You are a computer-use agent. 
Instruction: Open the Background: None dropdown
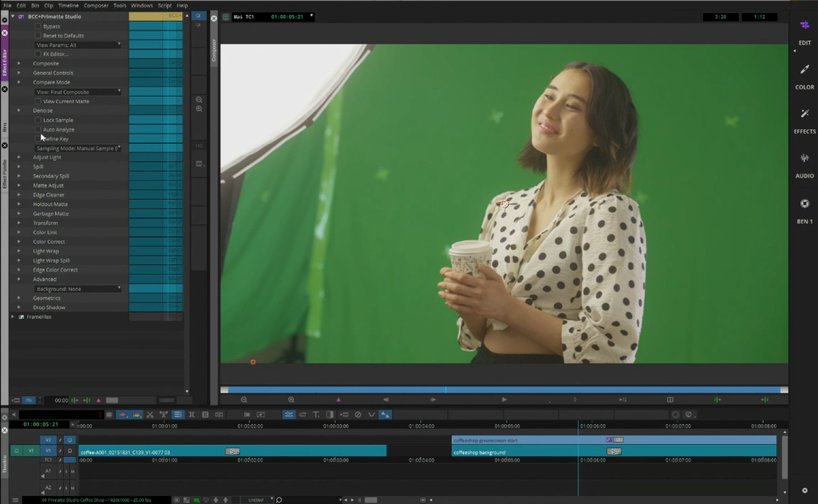click(77, 289)
